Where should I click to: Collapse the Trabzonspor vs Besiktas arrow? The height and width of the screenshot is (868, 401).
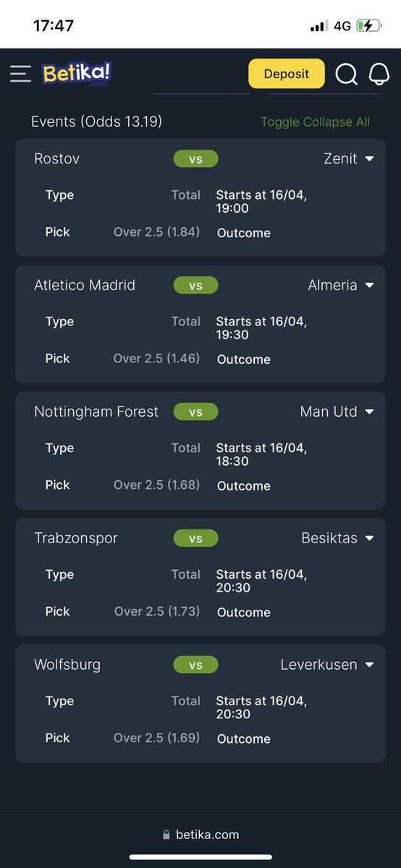coord(370,538)
